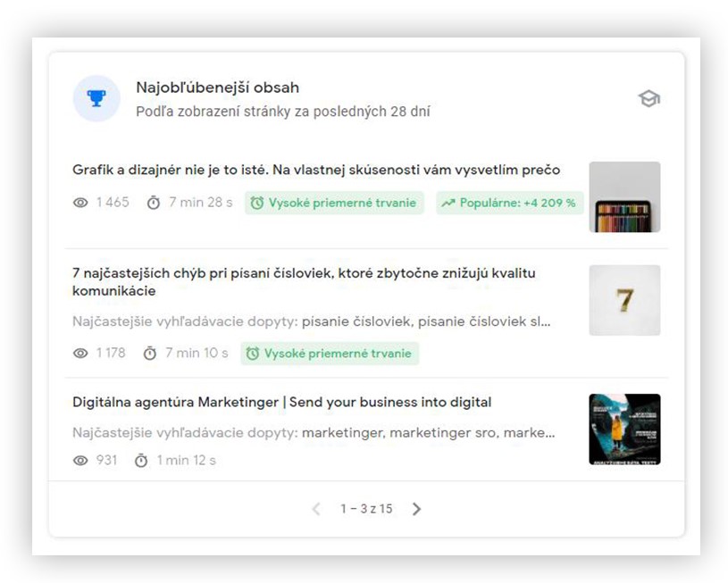Click the stopwatch icon beside 1 min 12 s

141,461
